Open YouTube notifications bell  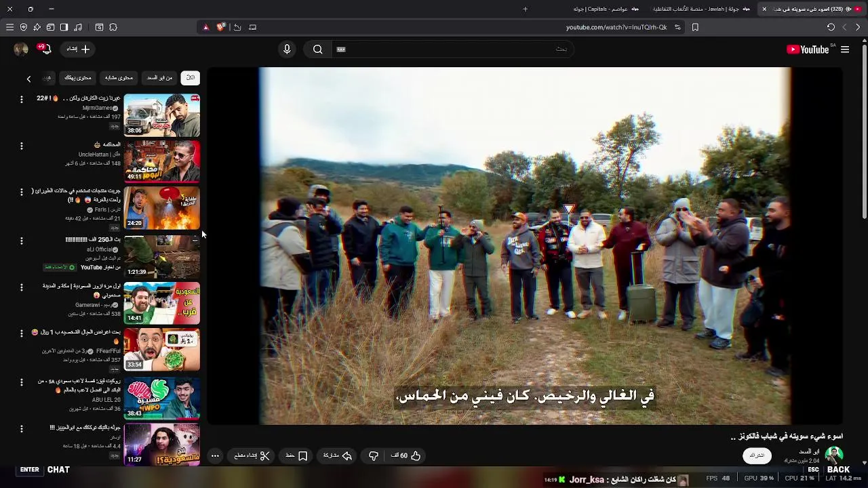pyautogui.click(x=44, y=49)
